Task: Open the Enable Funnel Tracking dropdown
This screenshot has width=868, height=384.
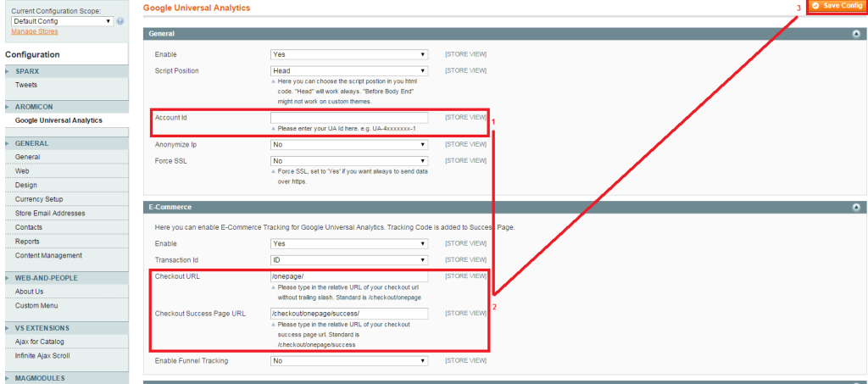Action: tap(349, 361)
